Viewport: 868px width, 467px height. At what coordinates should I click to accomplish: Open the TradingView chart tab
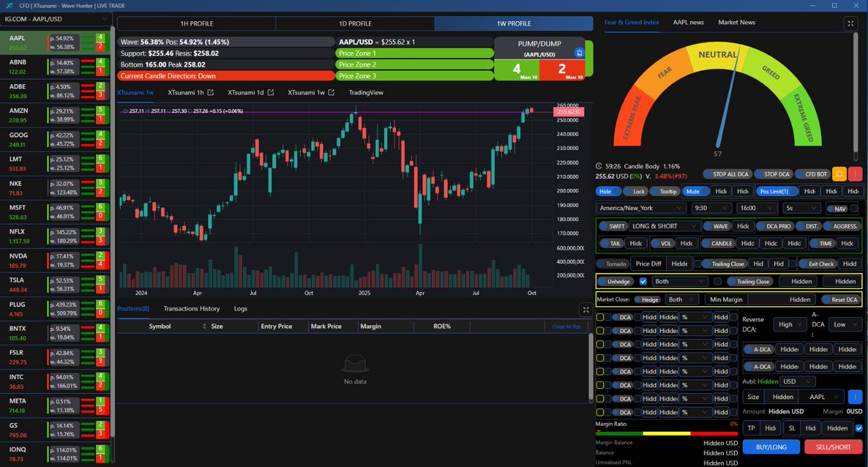pos(365,93)
